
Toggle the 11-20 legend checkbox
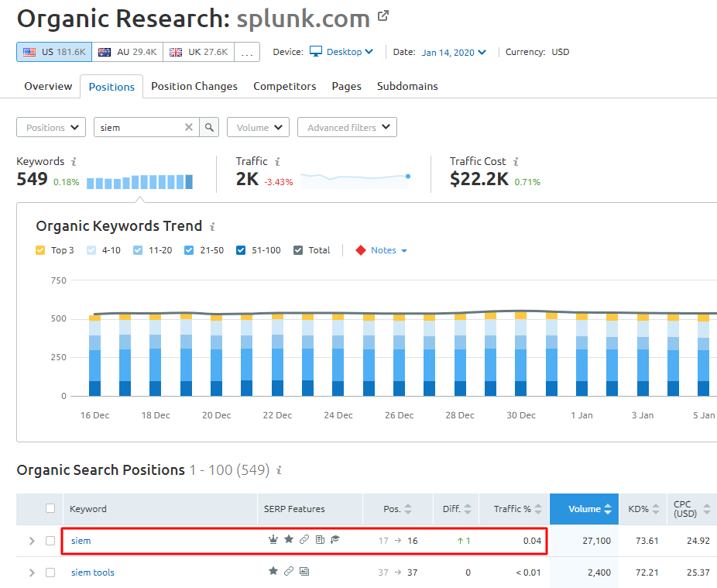click(138, 250)
